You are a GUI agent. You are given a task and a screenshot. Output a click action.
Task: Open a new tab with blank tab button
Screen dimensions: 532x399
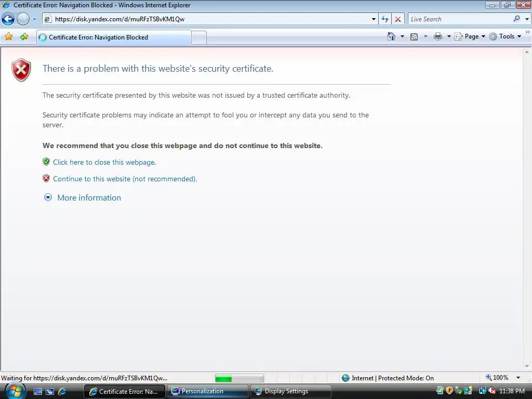click(x=199, y=37)
